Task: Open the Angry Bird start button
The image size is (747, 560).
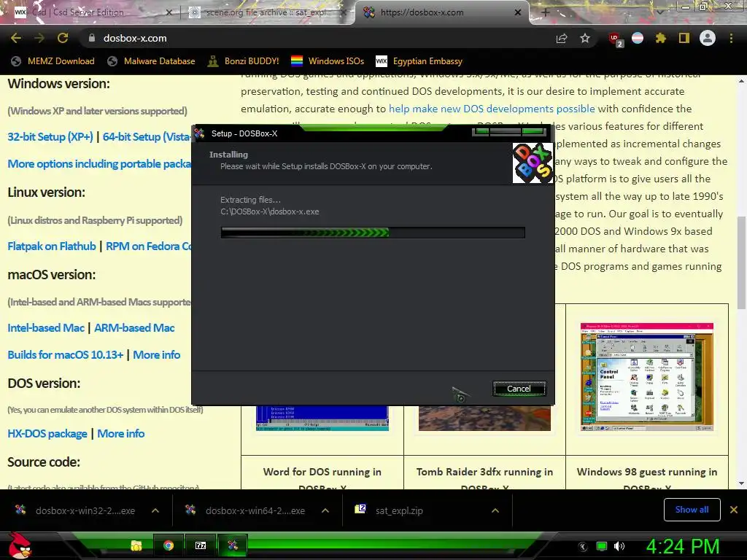Action: pos(20,545)
